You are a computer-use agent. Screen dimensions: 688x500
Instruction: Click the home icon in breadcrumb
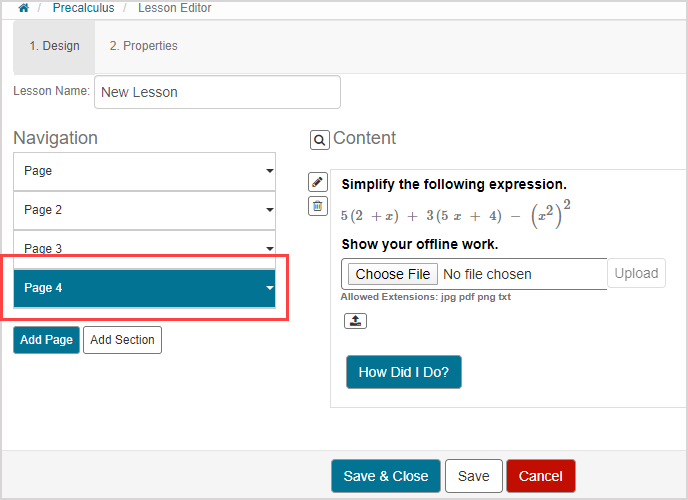point(24,8)
